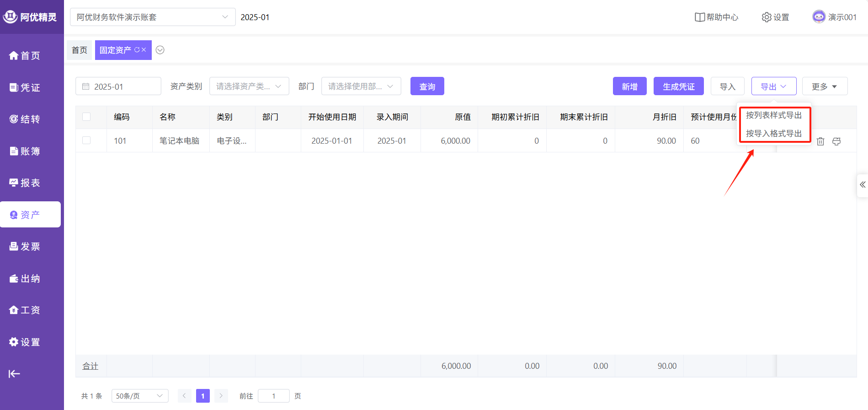Expand right panel with double-chevron handle
Viewport: 868px width, 410px height.
point(862,185)
